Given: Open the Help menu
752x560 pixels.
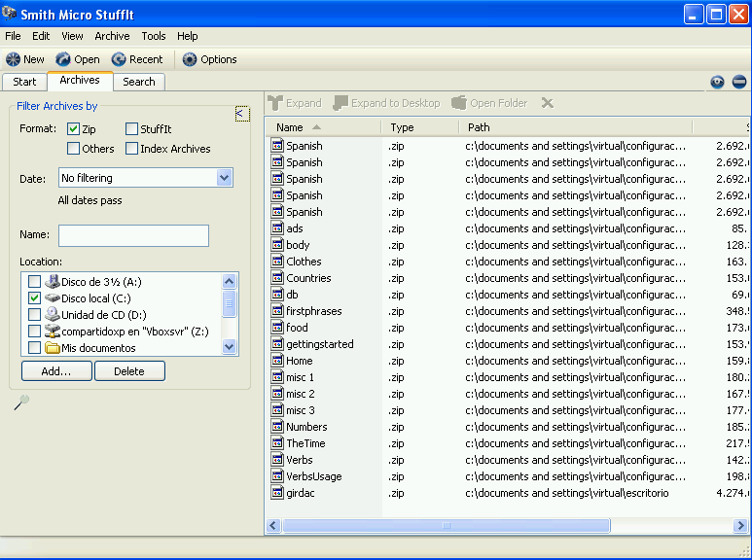Looking at the screenshot, I should [x=187, y=36].
